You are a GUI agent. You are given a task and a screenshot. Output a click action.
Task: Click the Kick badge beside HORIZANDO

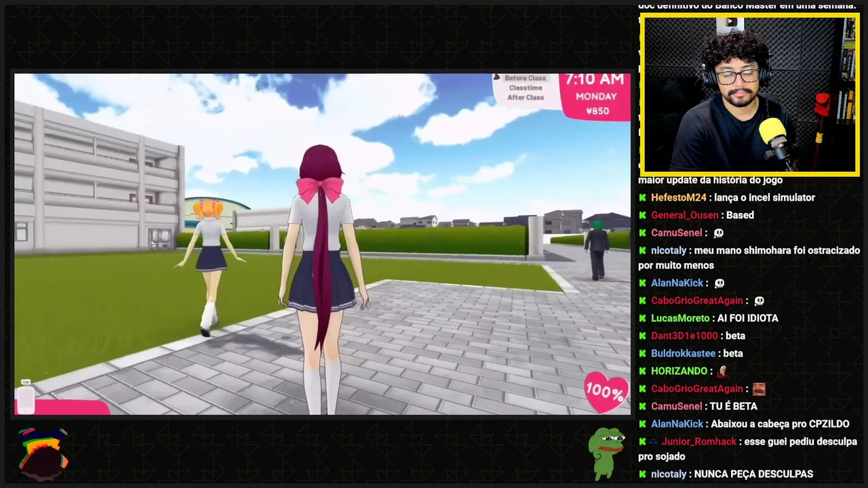tap(643, 371)
